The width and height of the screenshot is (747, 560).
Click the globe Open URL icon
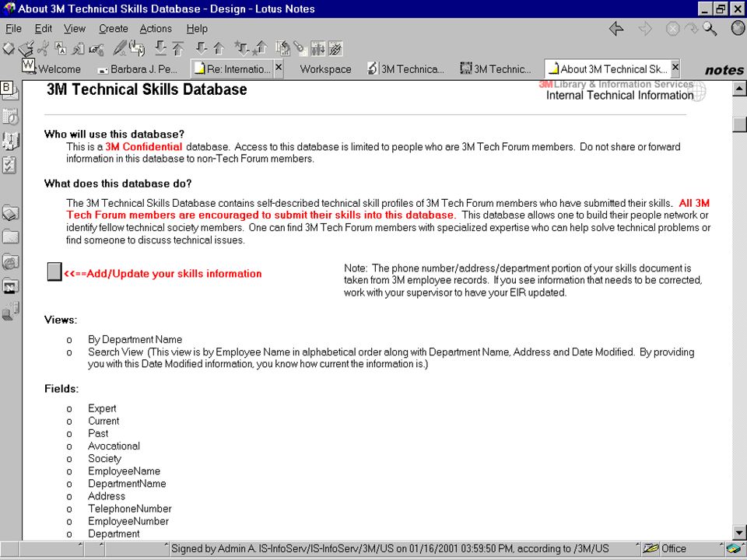point(738,28)
